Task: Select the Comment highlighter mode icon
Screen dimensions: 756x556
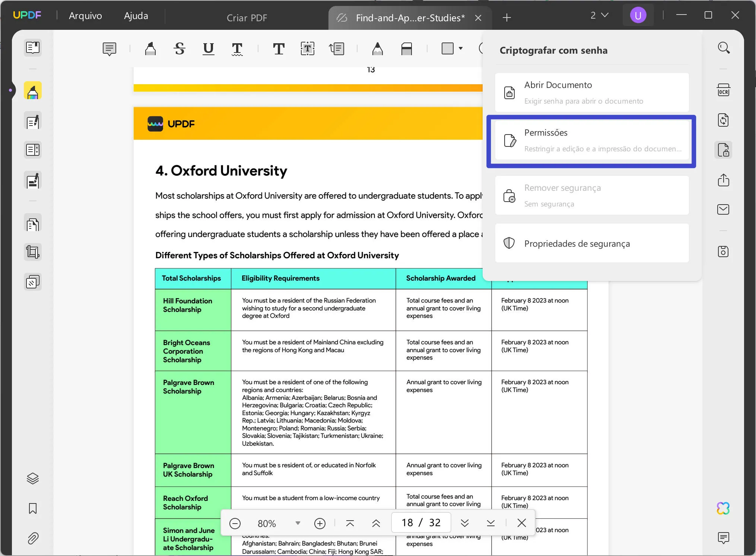Action: point(33,91)
